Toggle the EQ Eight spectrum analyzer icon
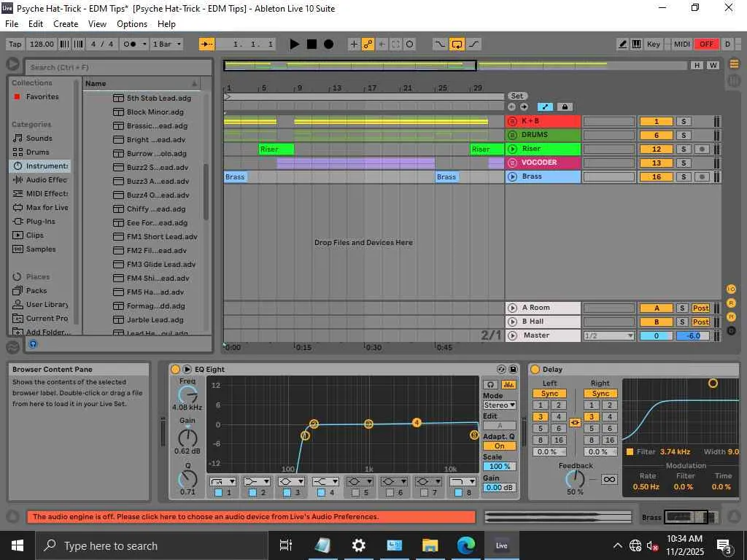 point(508,384)
